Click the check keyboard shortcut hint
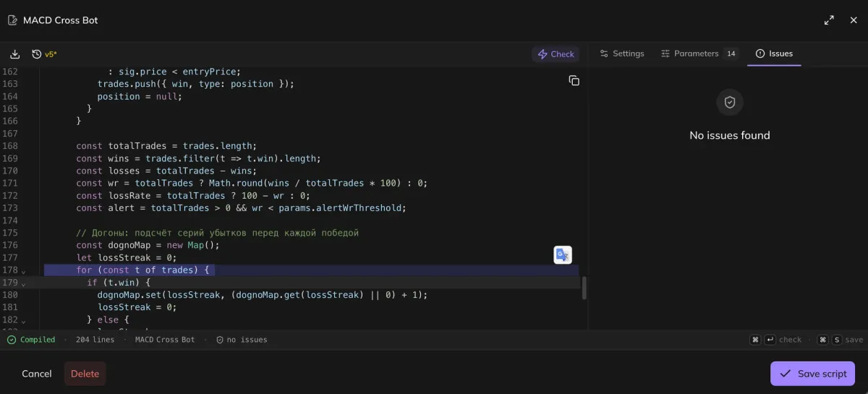 pos(775,340)
